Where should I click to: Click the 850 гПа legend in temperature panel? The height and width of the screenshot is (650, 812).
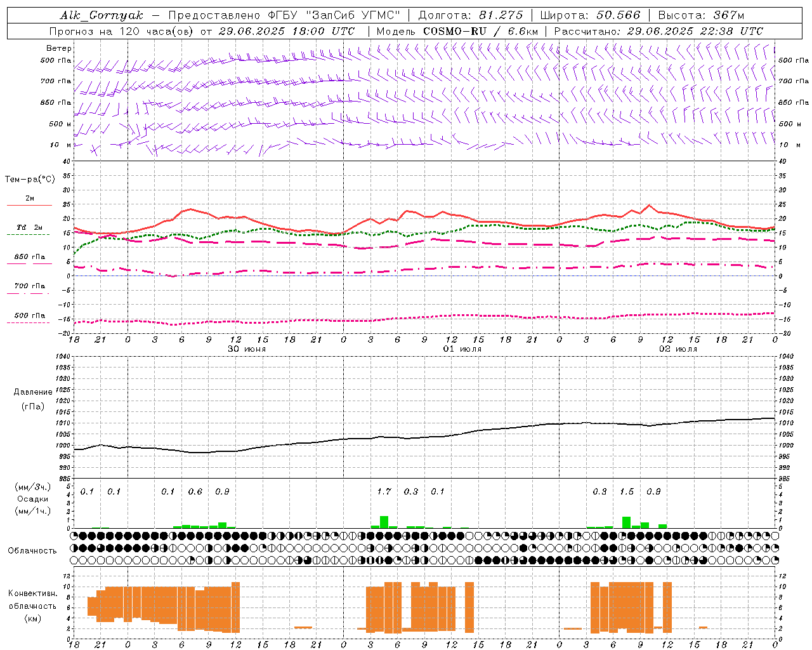29,257
